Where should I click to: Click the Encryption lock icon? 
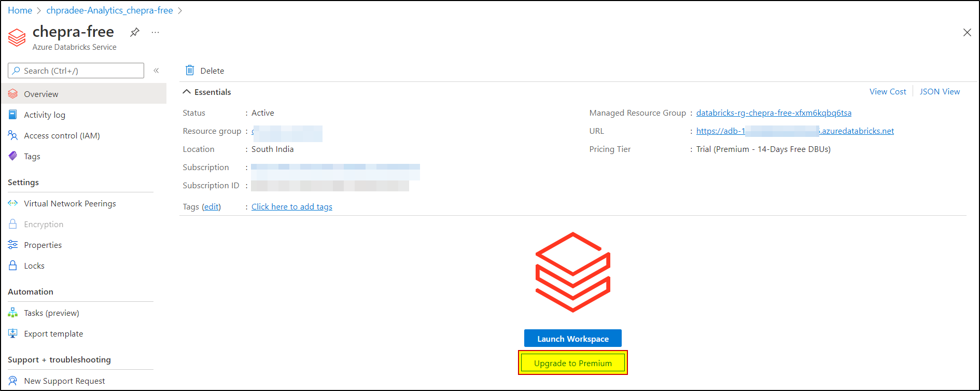(13, 224)
